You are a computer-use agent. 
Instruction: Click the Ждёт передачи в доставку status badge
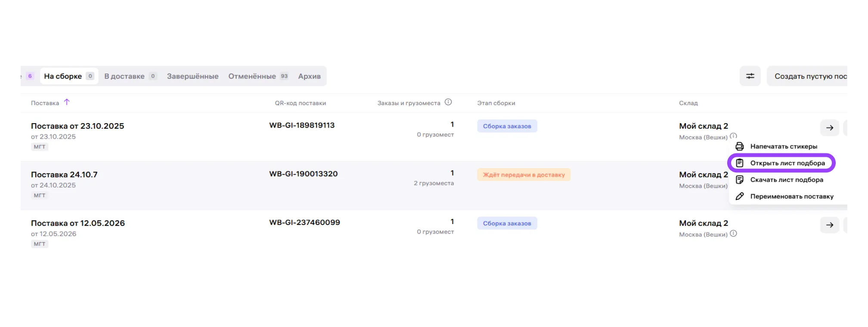[x=524, y=174]
